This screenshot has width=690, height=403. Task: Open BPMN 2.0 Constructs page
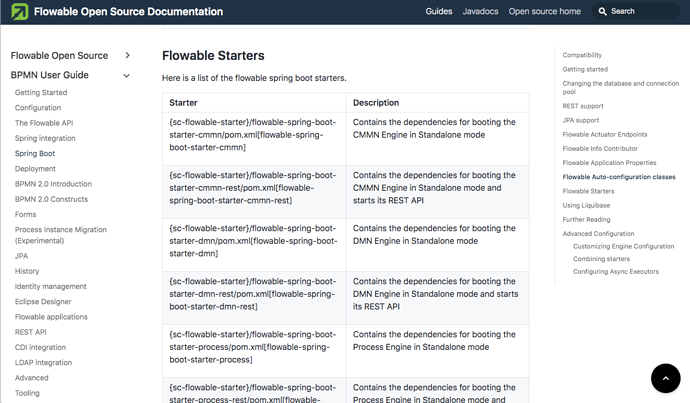[51, 199]
